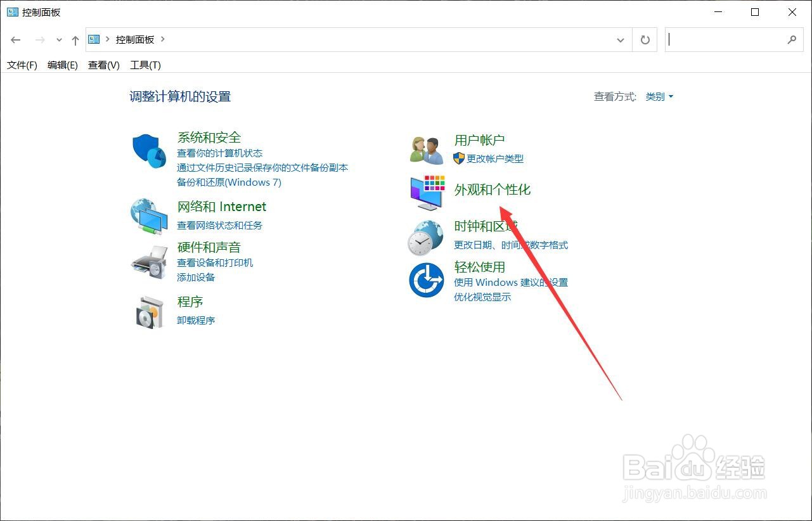
Task: Select the 轻松使用 accessibility icon
Action: (425, 279)
